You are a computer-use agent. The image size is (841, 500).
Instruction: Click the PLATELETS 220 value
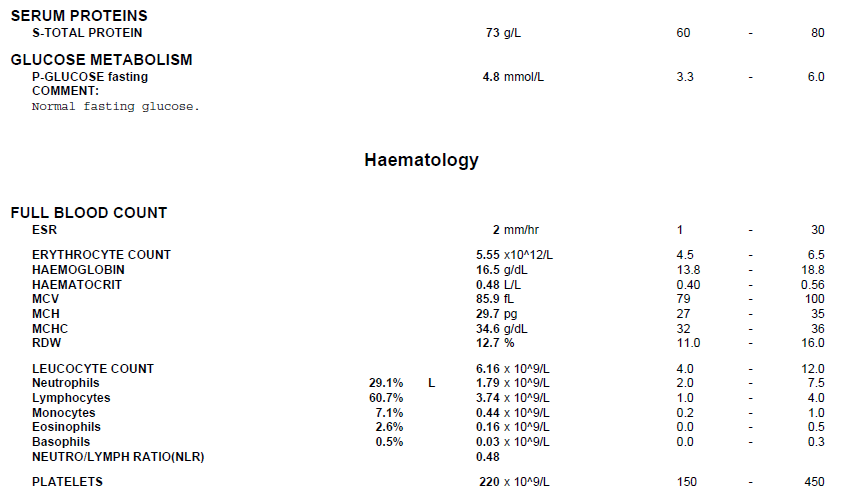pyautogui.click(x=489, y=482)
